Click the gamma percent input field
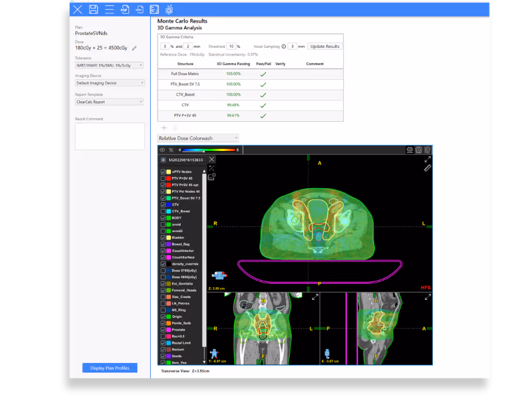532x399 pixels. (165, 47)
